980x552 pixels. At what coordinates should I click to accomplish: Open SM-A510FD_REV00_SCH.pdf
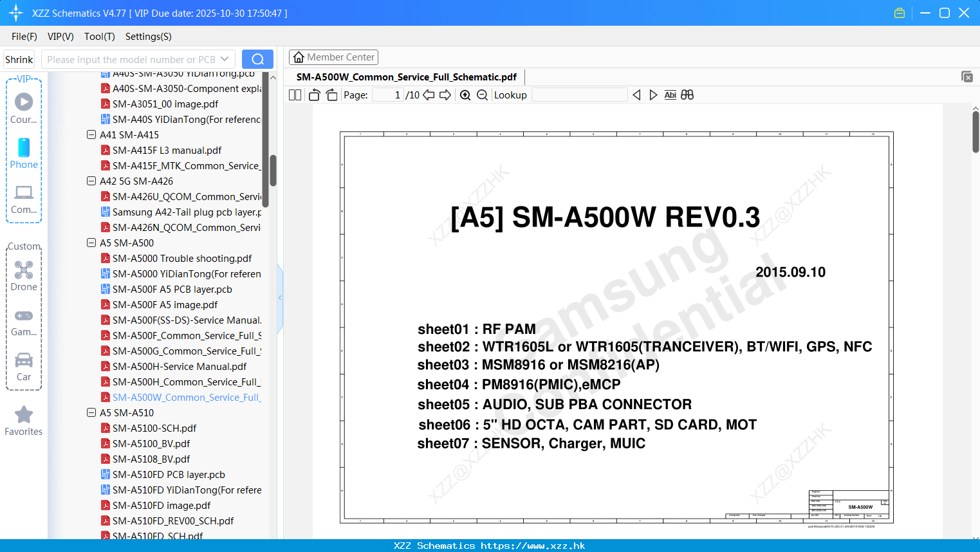167,520
